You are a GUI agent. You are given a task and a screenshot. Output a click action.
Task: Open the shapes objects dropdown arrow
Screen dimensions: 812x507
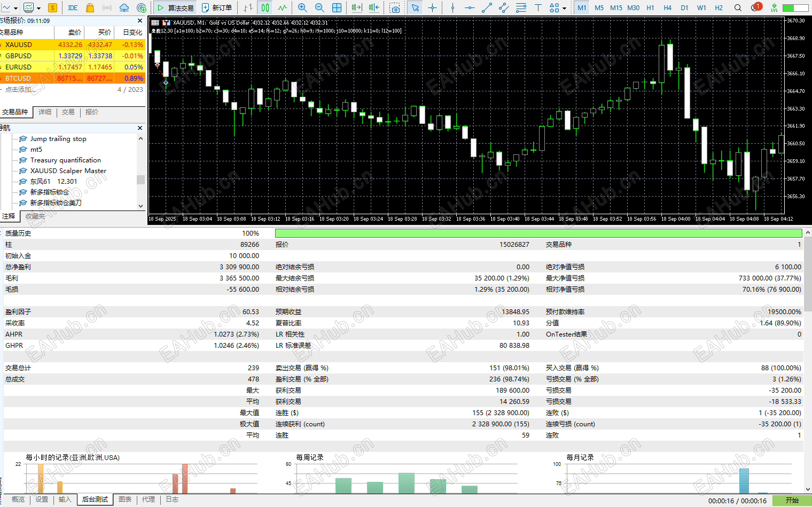(x=564, y=8)
